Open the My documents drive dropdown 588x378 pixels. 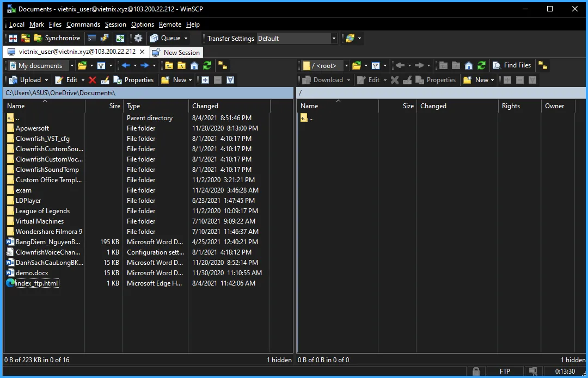click(x=72, y=66)
